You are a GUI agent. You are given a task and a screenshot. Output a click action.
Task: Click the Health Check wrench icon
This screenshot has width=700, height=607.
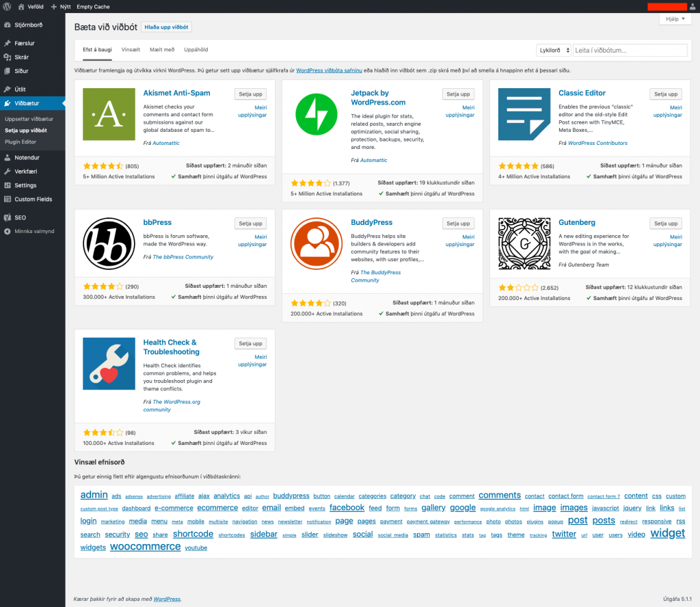click(109, 364)
